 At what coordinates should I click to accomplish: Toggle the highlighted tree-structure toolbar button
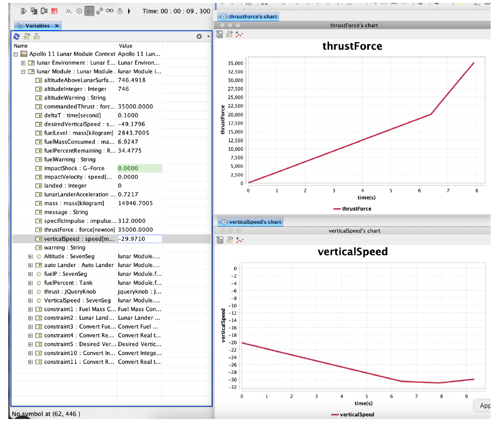pos(89,11)
